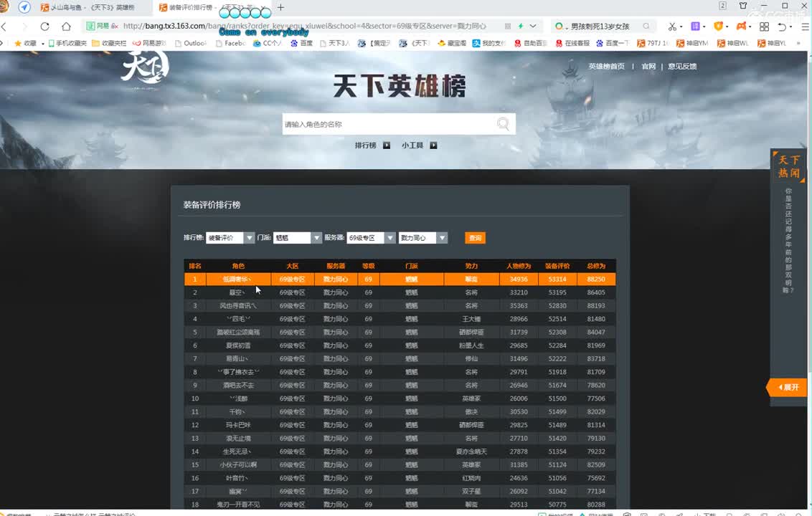Click the orange 展开 side panel tab
This screenshot has height=516, width=812.
click(x=790, y=386)
